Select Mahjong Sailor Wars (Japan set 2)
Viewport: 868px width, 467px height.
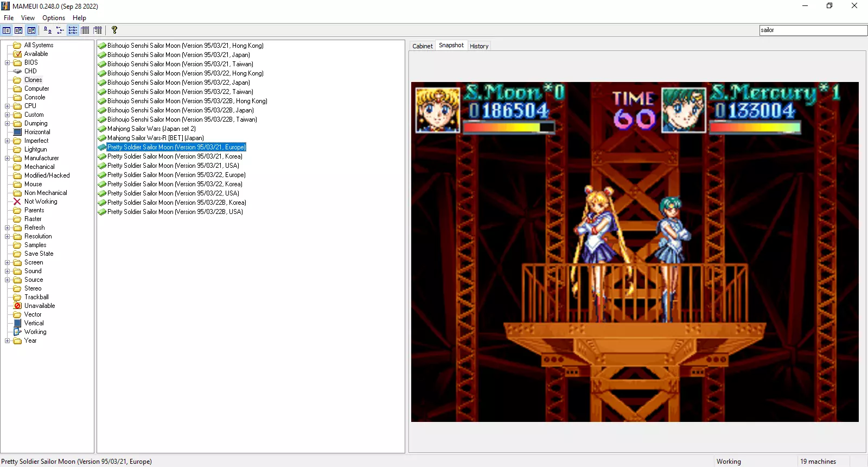151,129
